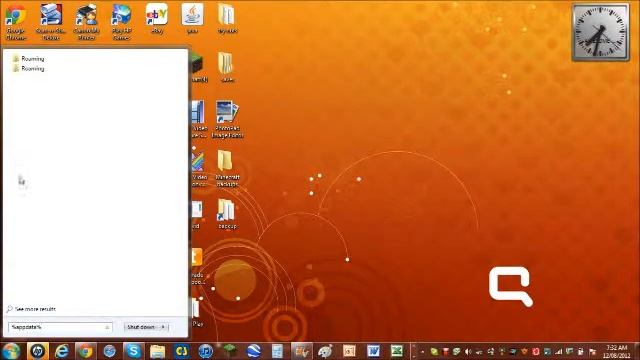Launch HP app from taskbar

tap(38, 351)
